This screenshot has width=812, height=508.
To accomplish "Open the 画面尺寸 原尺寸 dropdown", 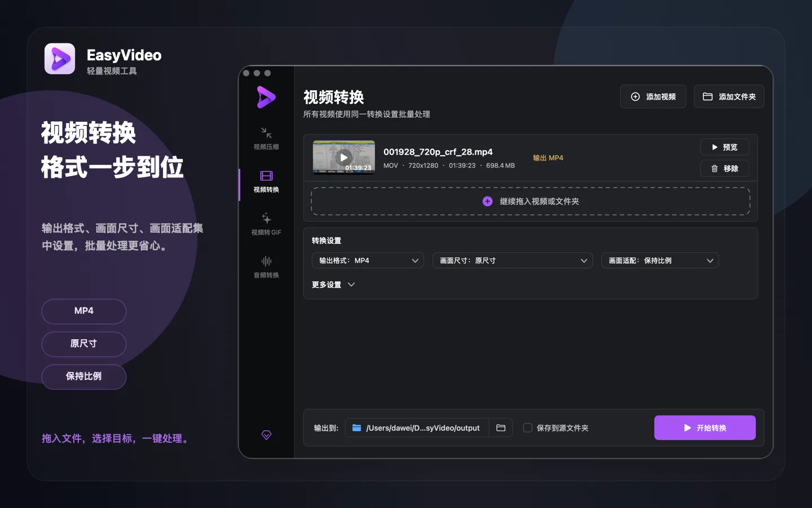I will coord(513,260).
